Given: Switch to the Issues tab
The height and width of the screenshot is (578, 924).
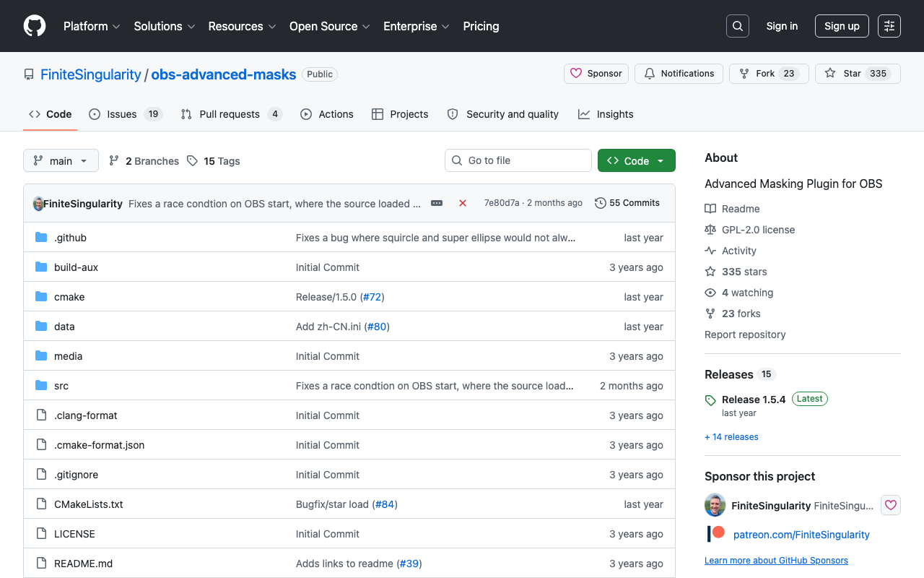Looking at the screenshot, I should pos(126,114).
